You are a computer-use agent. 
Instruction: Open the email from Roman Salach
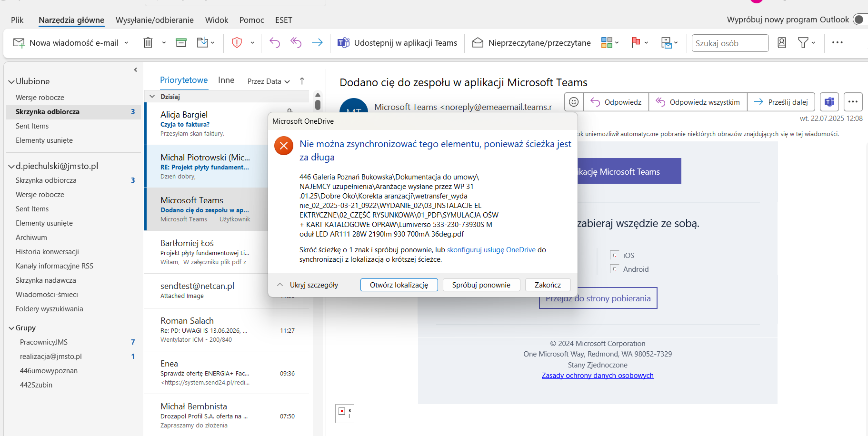click(x=228, y=330)
